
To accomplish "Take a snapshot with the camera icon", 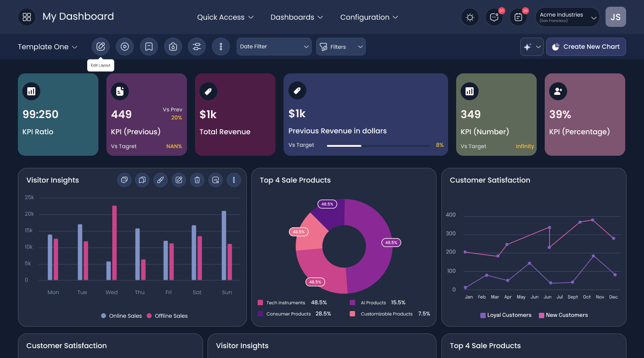I will click(173, 47).
